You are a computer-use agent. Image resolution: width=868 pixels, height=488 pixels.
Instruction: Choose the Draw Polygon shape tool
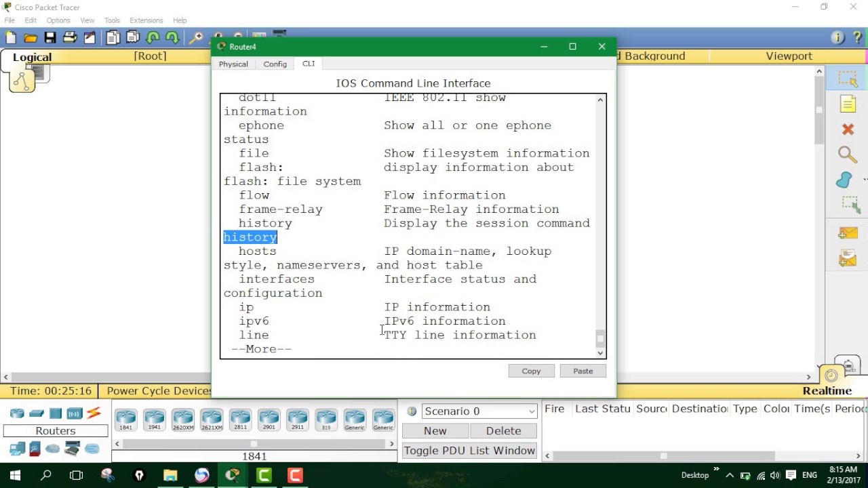[x=845, y=180]
